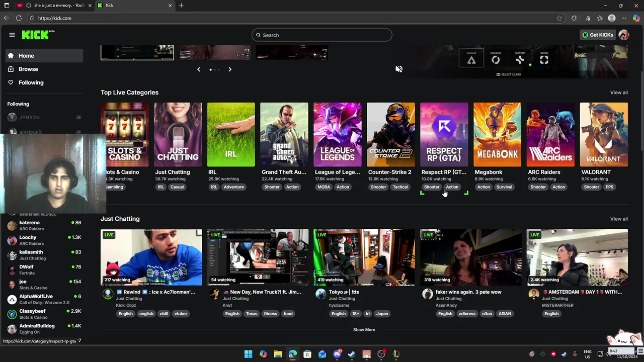View all Just Chatting streams

pyautogui.click(x=619, y=219)
